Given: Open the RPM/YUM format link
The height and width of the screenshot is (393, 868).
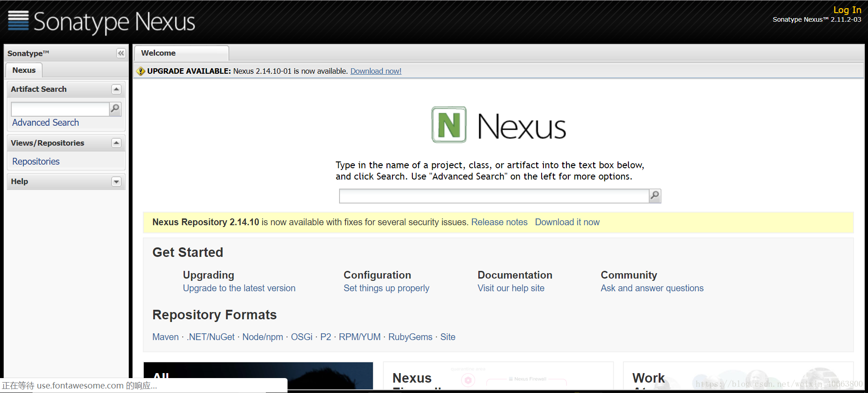Looking at the screenshot, I should click(360, 337).
